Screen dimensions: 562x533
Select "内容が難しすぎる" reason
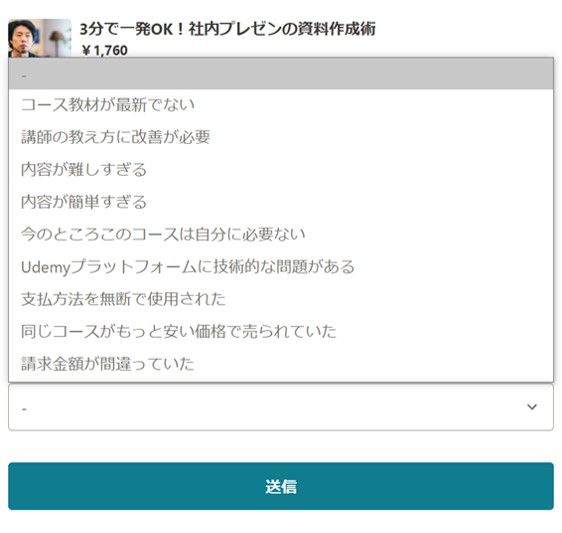281,170
